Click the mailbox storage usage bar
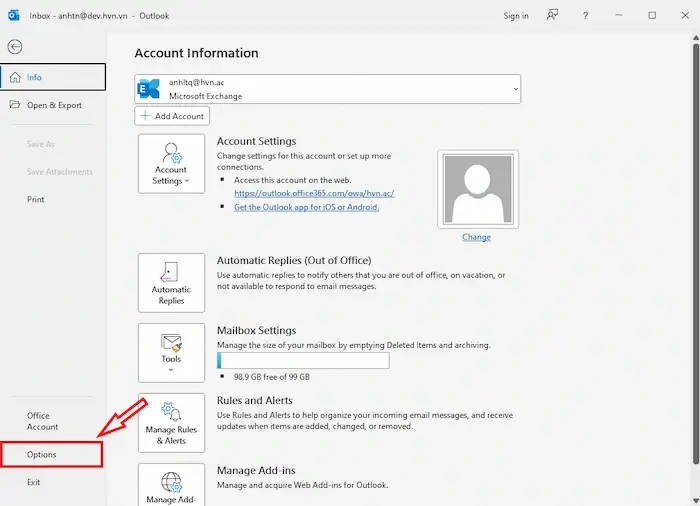The width and height of the screenshot is (700, 506). pos(303,360)
